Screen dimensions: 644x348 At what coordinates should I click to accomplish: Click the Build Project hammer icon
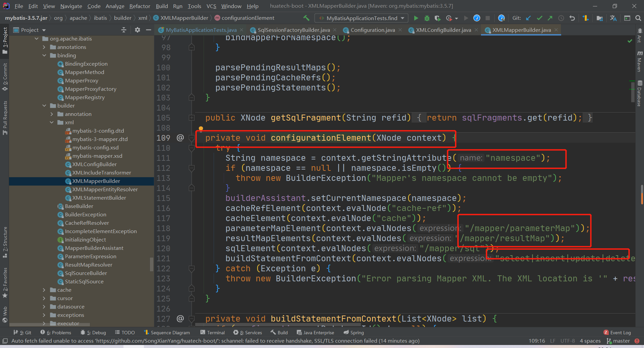pos(306,18)
